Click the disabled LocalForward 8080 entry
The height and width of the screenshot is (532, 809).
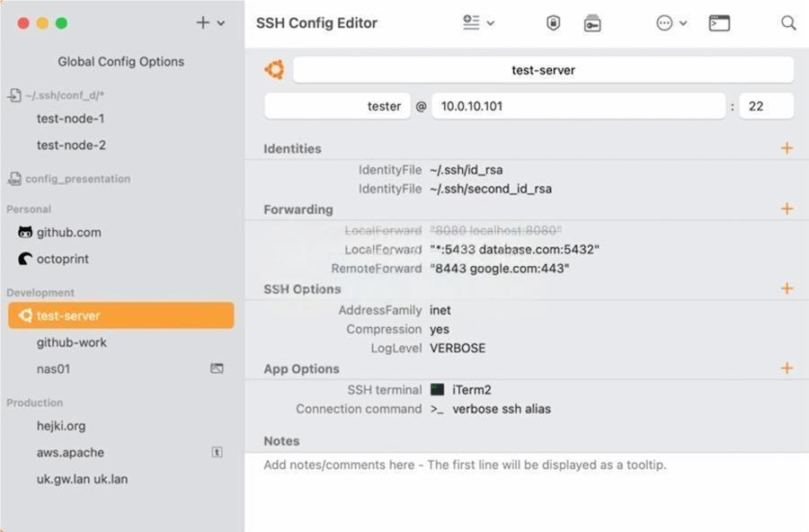click(453, 230)
